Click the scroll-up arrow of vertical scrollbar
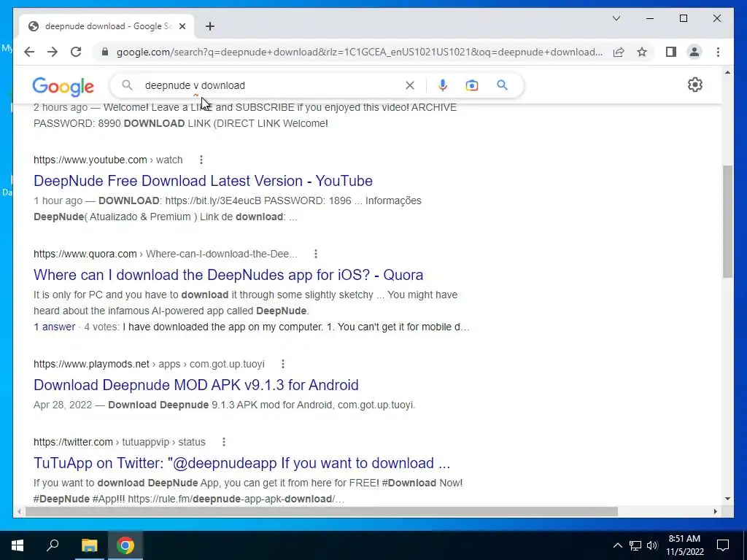 pyautogui.click(x=727, y=72)
